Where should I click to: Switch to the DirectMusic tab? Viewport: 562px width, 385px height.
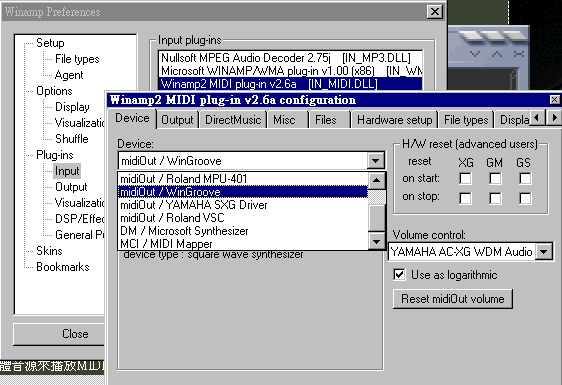[x=233, y=120]
